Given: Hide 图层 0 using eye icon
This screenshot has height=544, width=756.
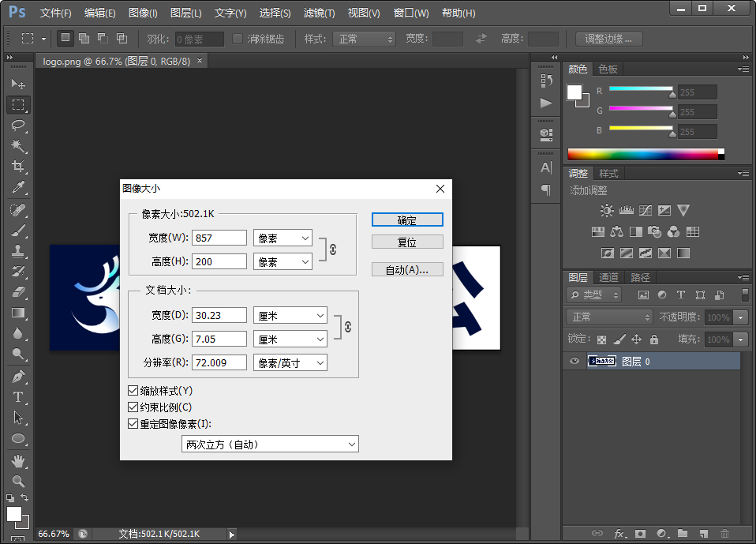Looking at the screenshot, I should (x=574, y=362).
